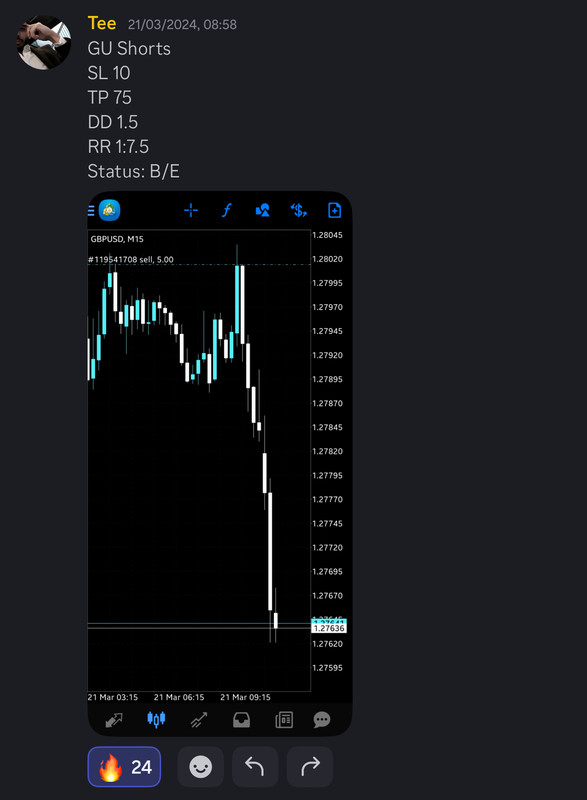Click the message timestamp 21/03/2024, 08:58
The width and height of the screenshot is (587, 800).
pyautogui.click(x=182, y=24)
